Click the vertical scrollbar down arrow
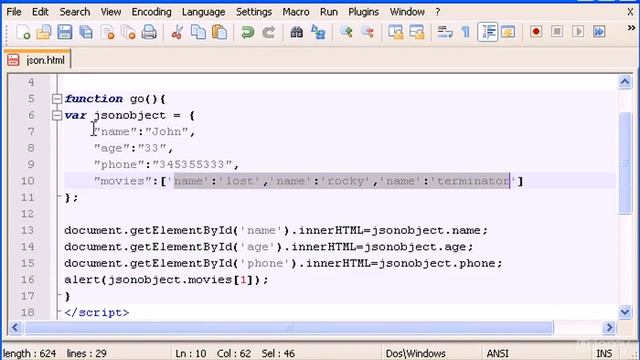640x360 pixels. tap(625, 312)
